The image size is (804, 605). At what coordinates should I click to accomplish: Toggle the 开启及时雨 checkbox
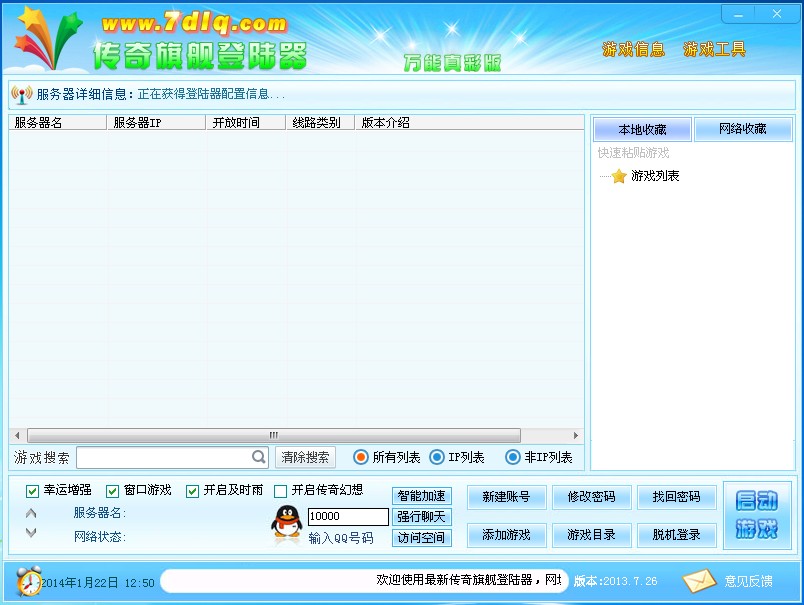pyautogui.click(x=192, y=491)
